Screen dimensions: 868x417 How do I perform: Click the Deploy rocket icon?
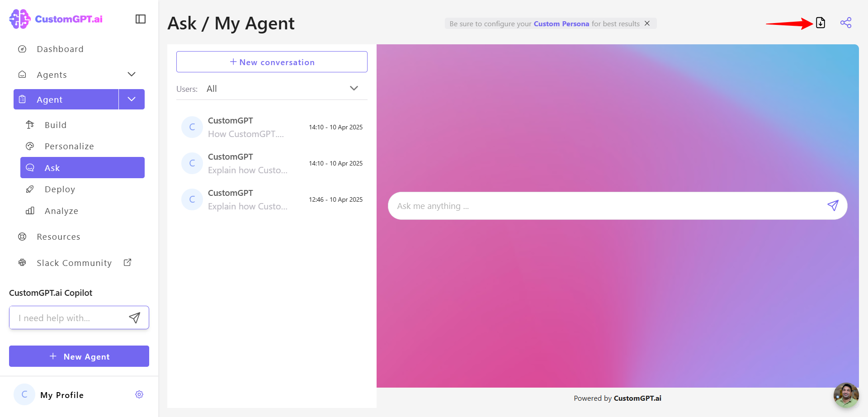(x=30, y=189)
